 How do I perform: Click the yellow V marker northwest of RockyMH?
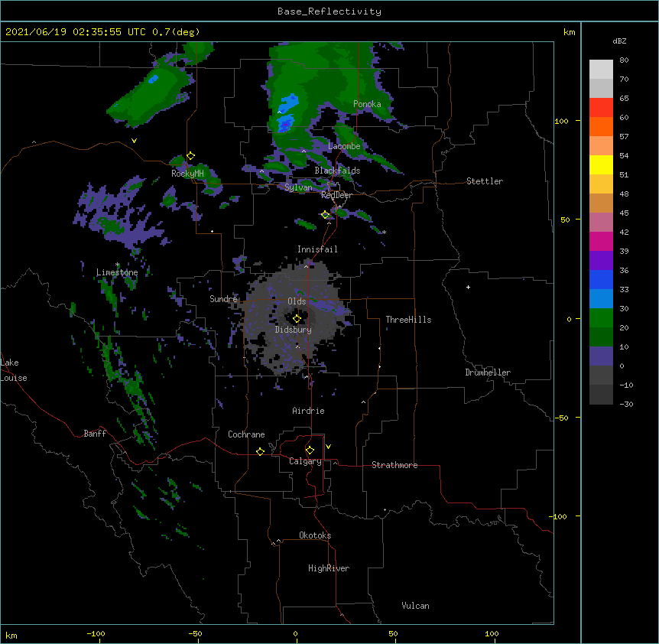134,141
